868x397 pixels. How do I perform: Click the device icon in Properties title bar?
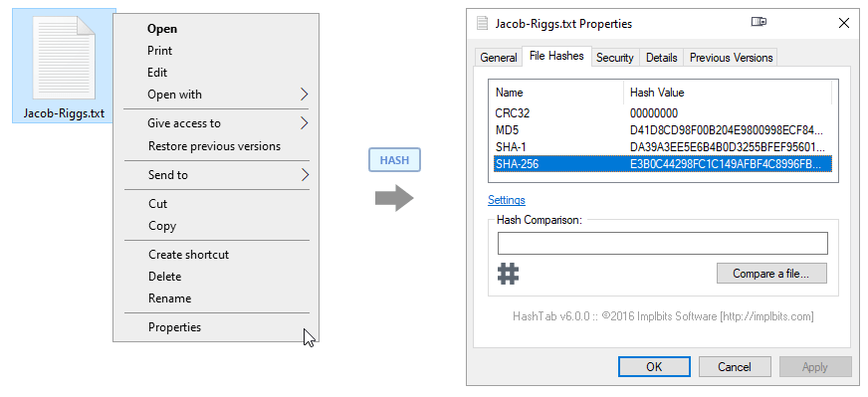[x=759, y=22]
